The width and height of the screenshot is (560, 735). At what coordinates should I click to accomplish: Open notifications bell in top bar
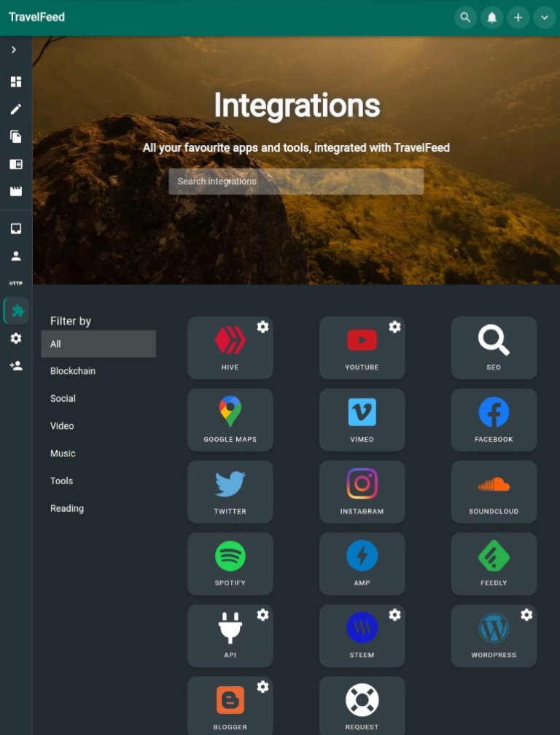[x=491, y=17]
